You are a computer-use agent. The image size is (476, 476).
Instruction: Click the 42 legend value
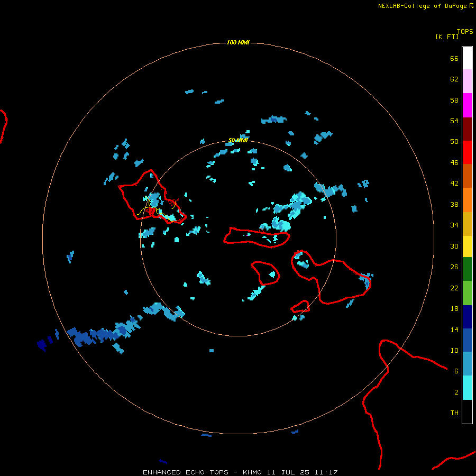(454, 184)
